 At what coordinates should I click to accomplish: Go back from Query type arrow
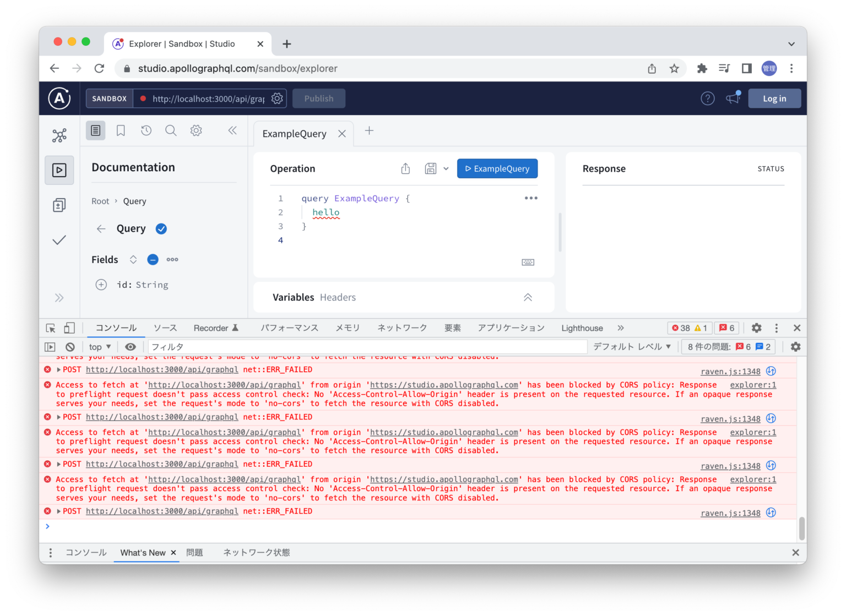click(101, 228)
